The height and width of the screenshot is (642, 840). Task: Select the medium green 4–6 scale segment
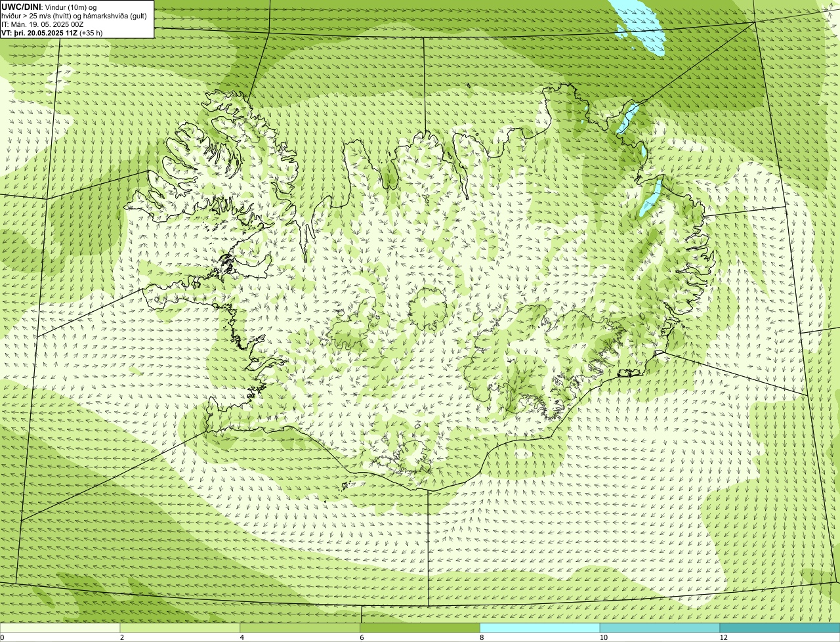pos(300,628)
